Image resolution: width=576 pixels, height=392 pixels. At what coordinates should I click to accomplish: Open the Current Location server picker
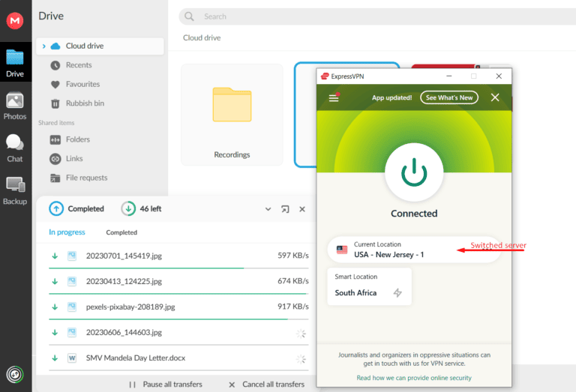(x=414, y=250)
